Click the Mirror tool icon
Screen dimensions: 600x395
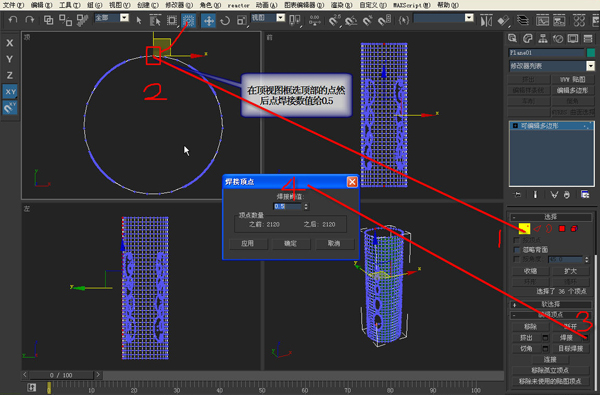pyautogui.click(x=486, y=20)
